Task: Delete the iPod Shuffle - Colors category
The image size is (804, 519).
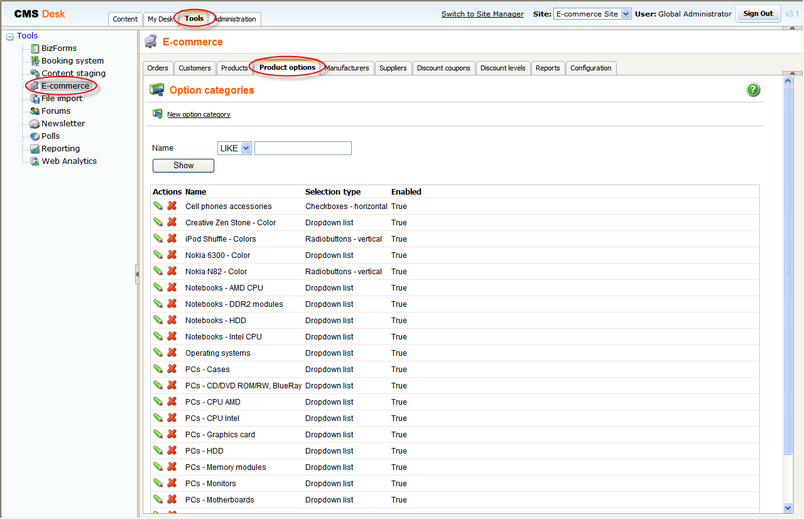Action: click(x=172, y=238)
